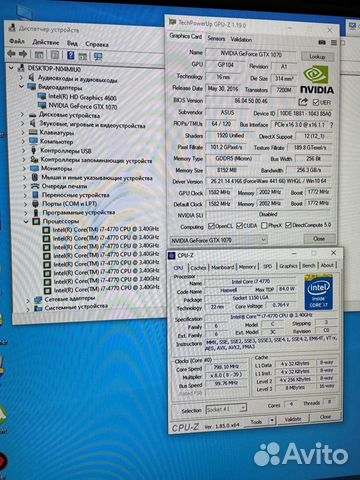Open the Socket #1 selection dropdown in CPU-Z
Image resolution: width=360 pixels, height=480 pixels.
(226, 408)
